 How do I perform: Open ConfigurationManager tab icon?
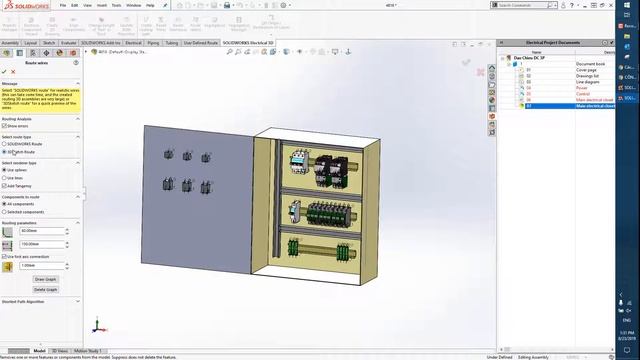[33, 53]
